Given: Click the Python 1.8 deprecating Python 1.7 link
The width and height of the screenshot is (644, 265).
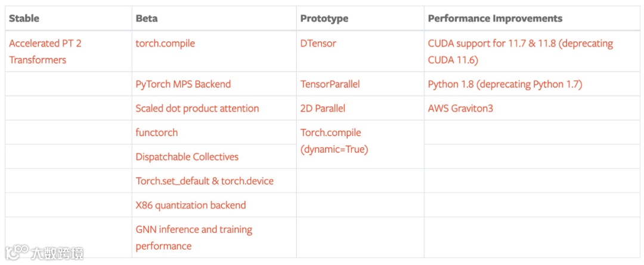Looking at the screenshot, I should click(x=504, y=84).
